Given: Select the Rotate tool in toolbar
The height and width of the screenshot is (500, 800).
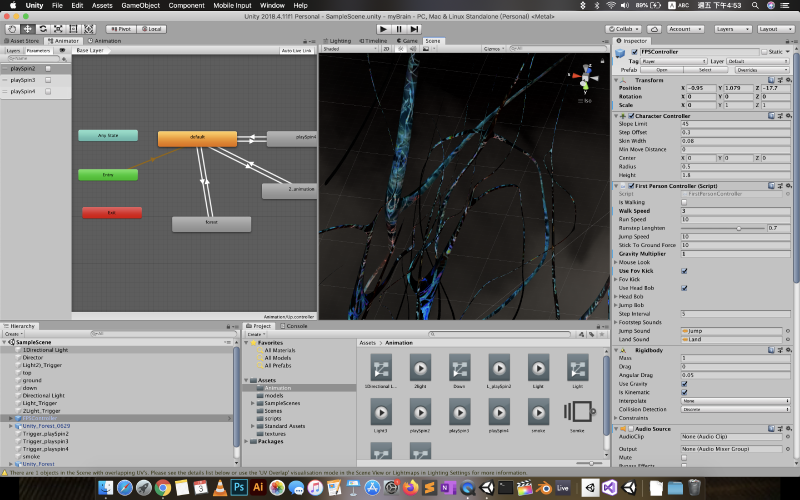Looking at the screenshot, I should (41, 29).
